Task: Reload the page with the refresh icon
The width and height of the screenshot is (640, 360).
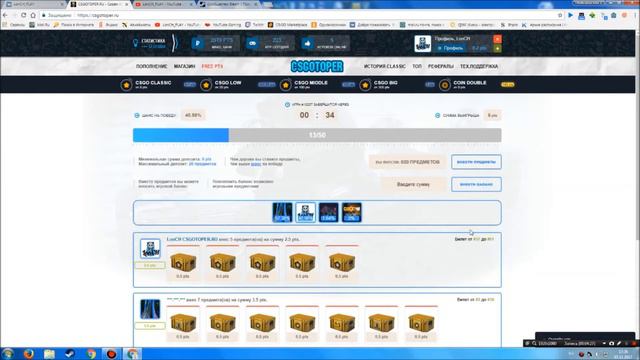Action: [x=24, y=15]
